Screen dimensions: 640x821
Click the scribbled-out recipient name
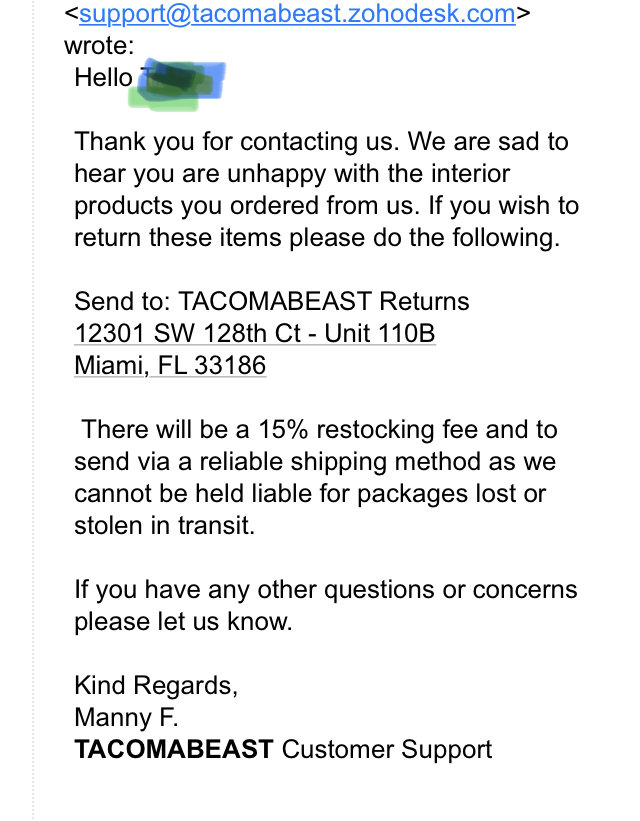pos(177,84)
